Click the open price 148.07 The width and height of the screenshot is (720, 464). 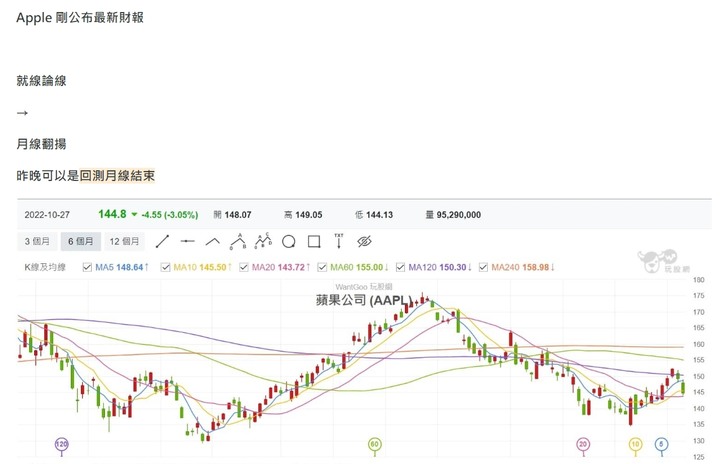pos(238,215)
